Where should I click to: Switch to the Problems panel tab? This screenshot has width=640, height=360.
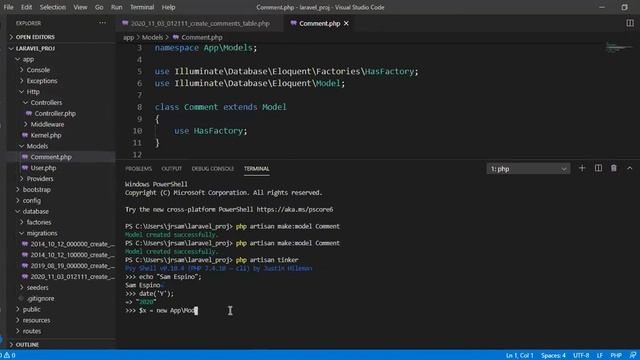138,169
